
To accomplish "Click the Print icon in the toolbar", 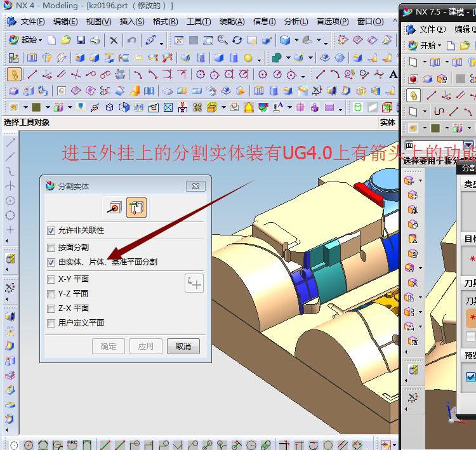I will click(95, 40).
